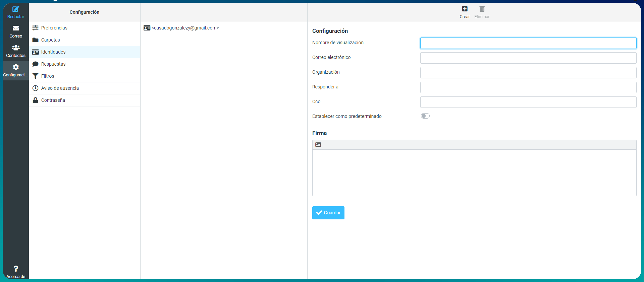Click the Filtros funnel icon
The width and height of the screenshot is (644, 282).
[x=35, y=76]
